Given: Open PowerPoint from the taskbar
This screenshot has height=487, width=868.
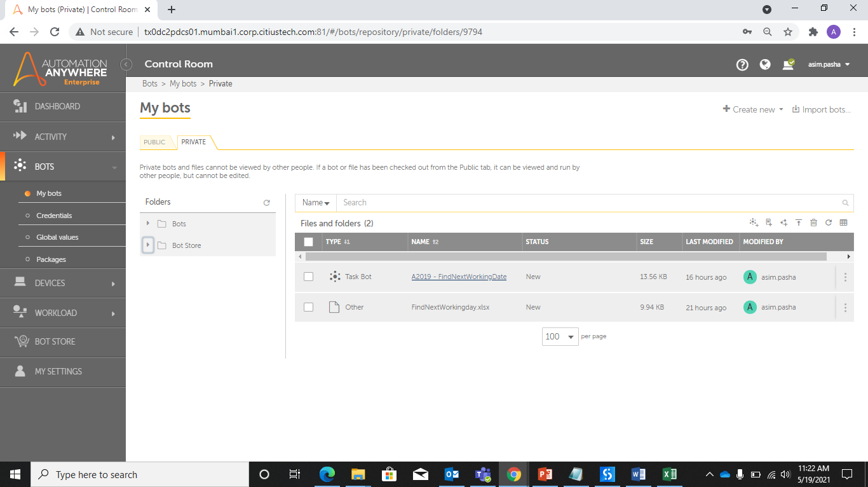Looking at the screenshot, I should point(545,474).
